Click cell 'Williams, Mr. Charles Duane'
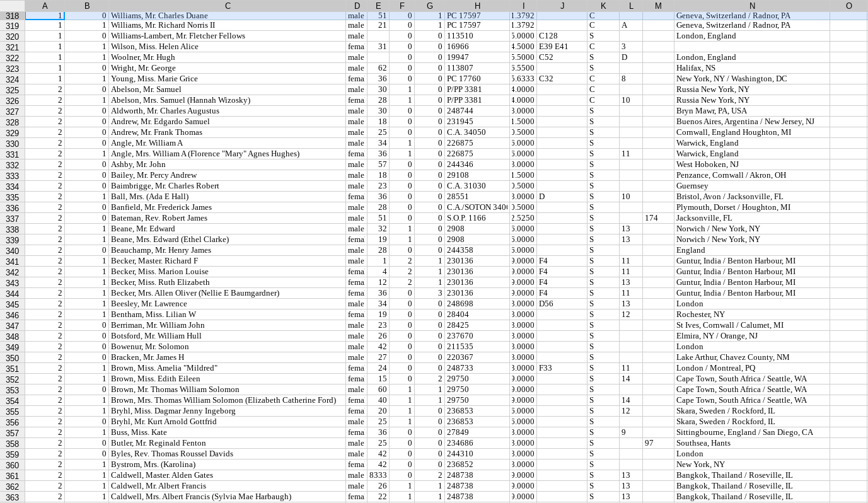868x503 pixels. click(228, 16)
